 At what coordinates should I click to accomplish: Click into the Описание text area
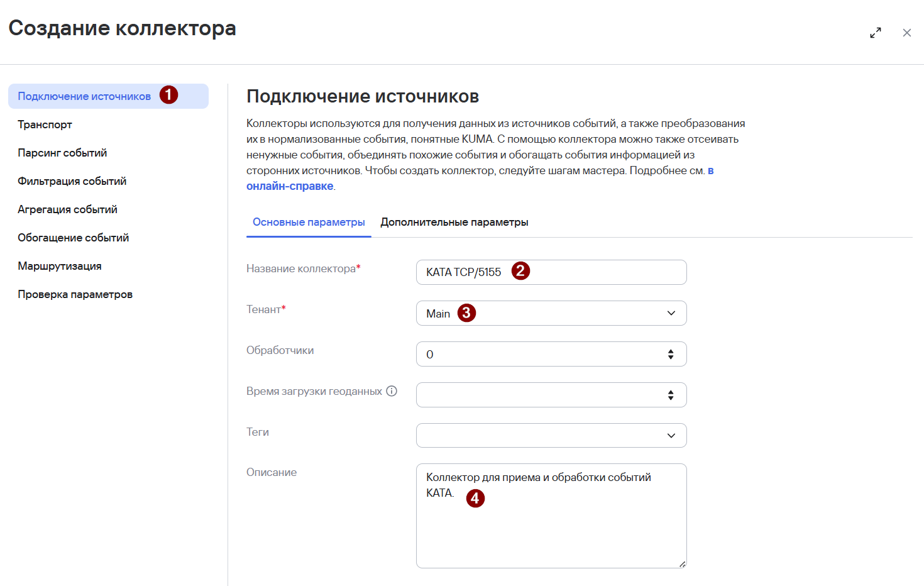click(551, 528)
